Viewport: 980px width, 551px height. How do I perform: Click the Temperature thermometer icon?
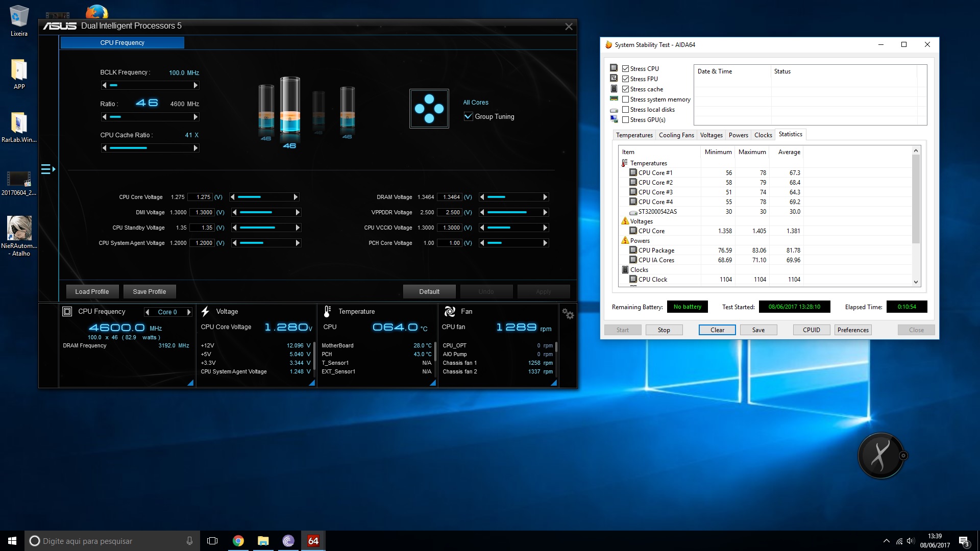click(x=327, y=311)
